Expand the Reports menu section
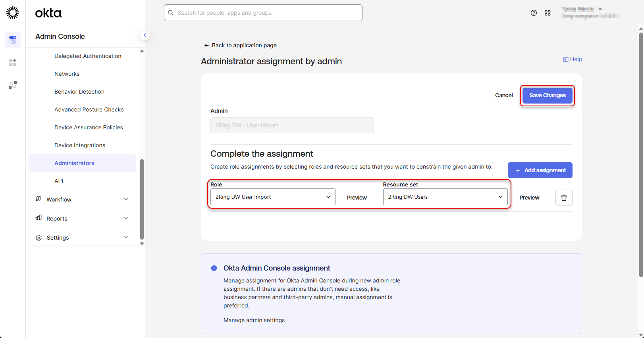This screenshot has height=338, width=644. point(82,219)
